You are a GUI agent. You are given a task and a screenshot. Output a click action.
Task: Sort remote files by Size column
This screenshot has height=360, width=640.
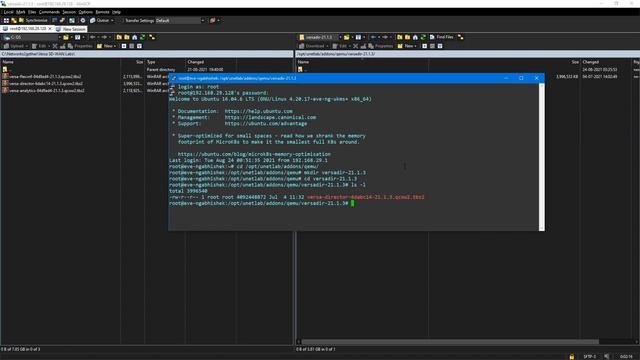pyautogui.click(x=575, y=62)
